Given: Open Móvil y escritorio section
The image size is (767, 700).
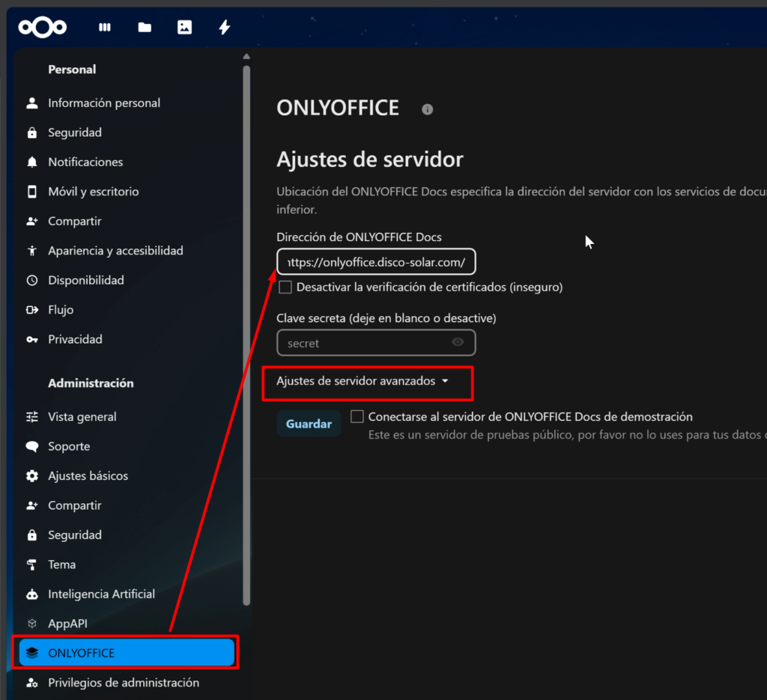Looking at the screenshot, I should click(94, 192).
